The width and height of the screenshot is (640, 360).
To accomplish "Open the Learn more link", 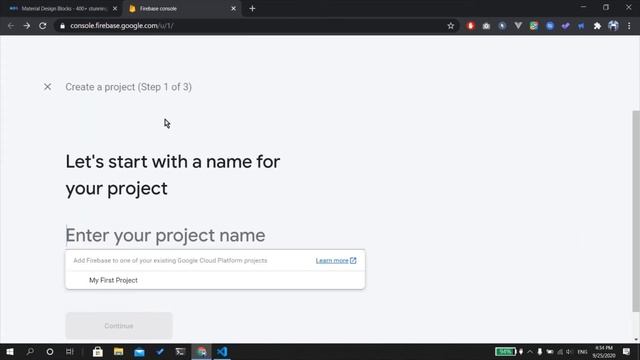I will [336, 260].
